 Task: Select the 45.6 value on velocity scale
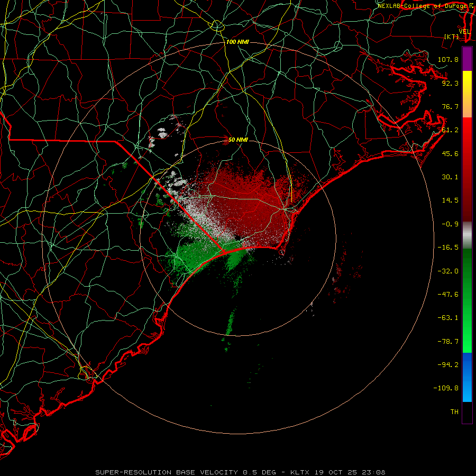click(x=450, y=153)
